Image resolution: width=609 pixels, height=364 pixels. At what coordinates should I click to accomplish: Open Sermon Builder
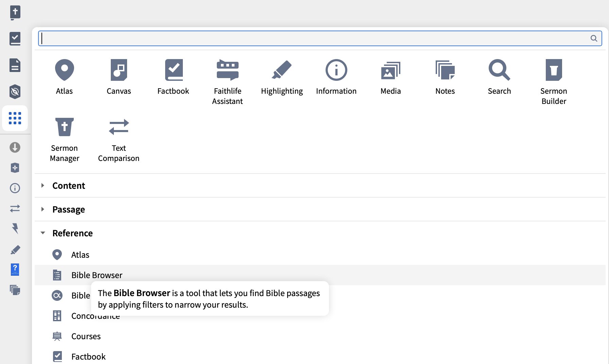click(x=554, y=82)
